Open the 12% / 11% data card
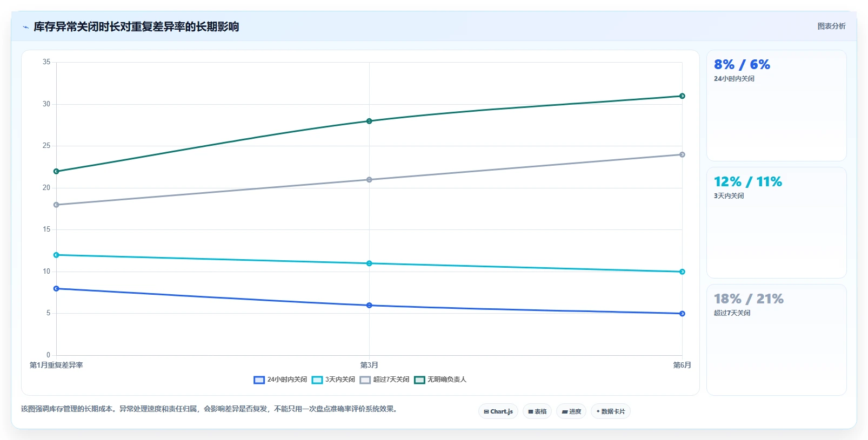This screenshot has height=440, width=868. click(x=776, y=222)
